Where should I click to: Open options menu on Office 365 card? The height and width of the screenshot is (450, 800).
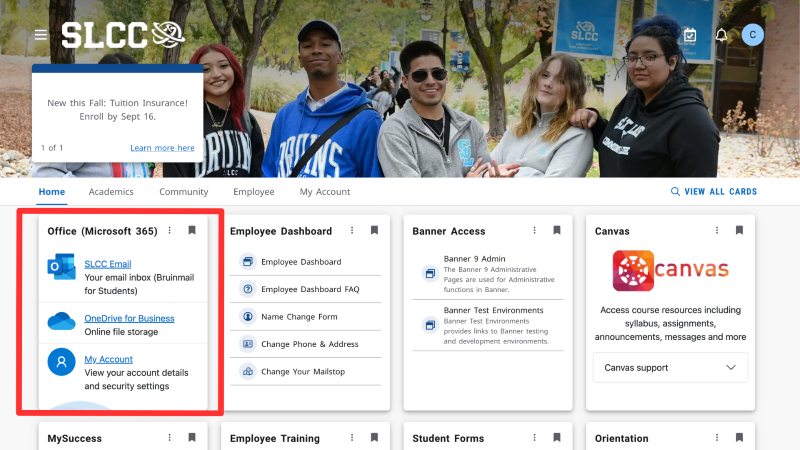(x=170, y=230)
